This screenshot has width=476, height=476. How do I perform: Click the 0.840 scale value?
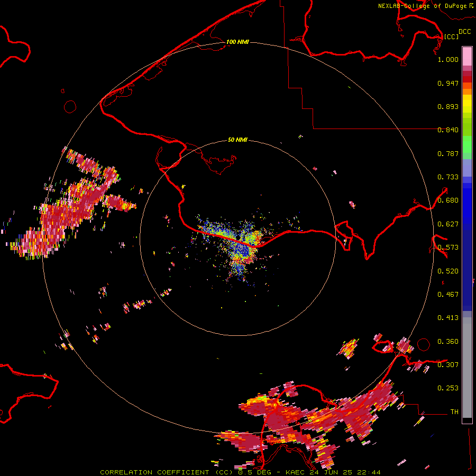coord(448,130)
